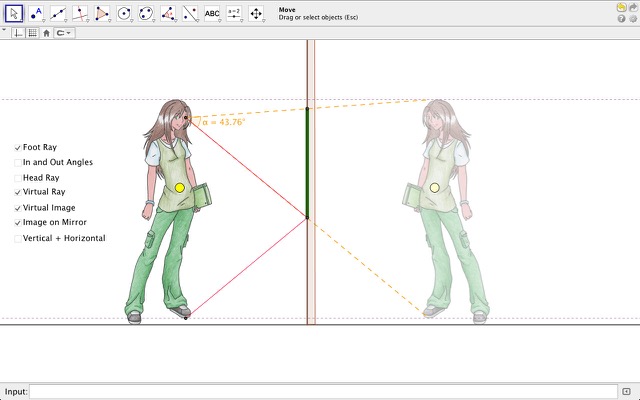Check the Vertical + Horizontal option
This screenshot has width=640, height=400.
[18, 238]
